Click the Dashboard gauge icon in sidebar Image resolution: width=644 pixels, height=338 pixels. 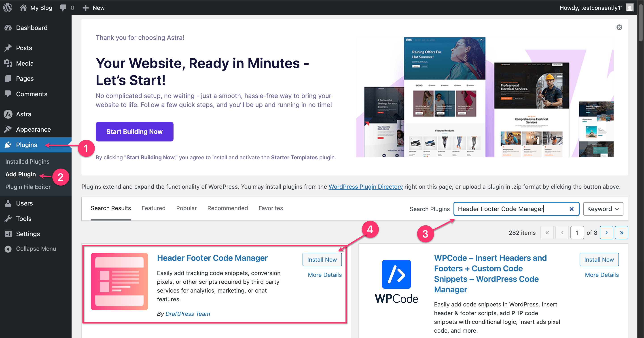[x=8, y=28]
